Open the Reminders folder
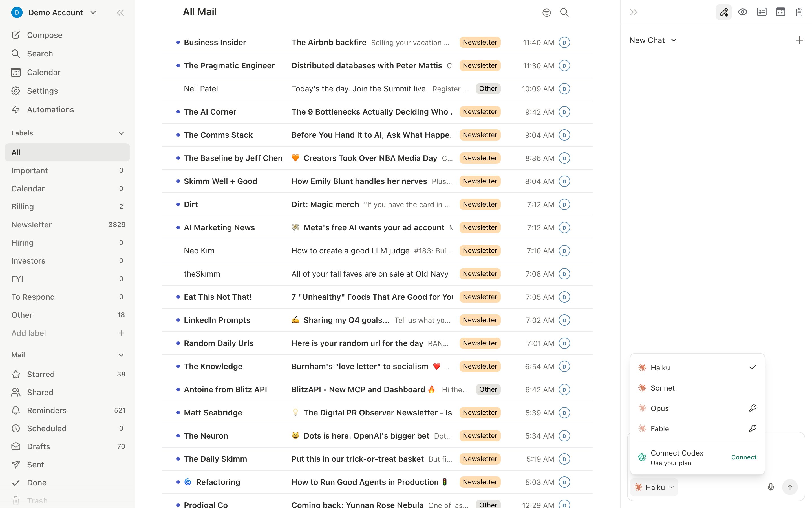812x508 pixels. tap(67, 411)
